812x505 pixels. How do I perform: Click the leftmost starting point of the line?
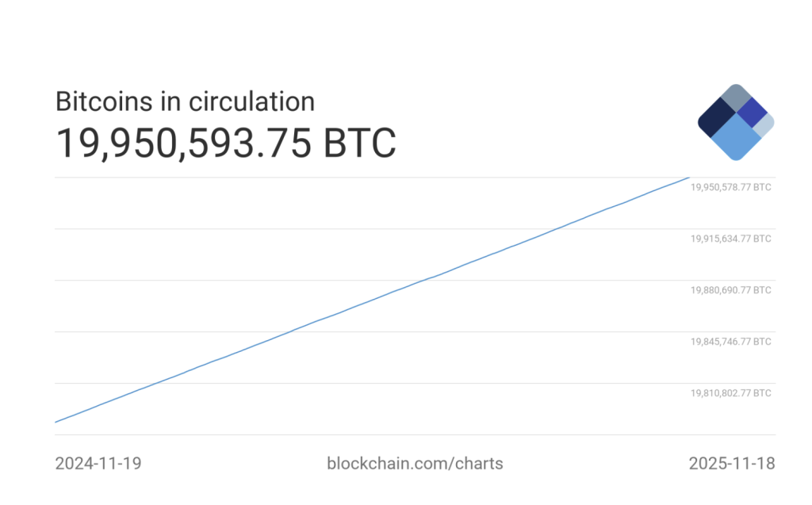tap(56, 422)
